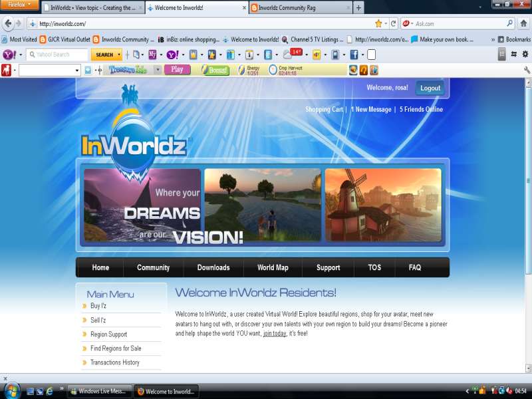
Task: Bookmark this page with the star icon
Action: 378,23
